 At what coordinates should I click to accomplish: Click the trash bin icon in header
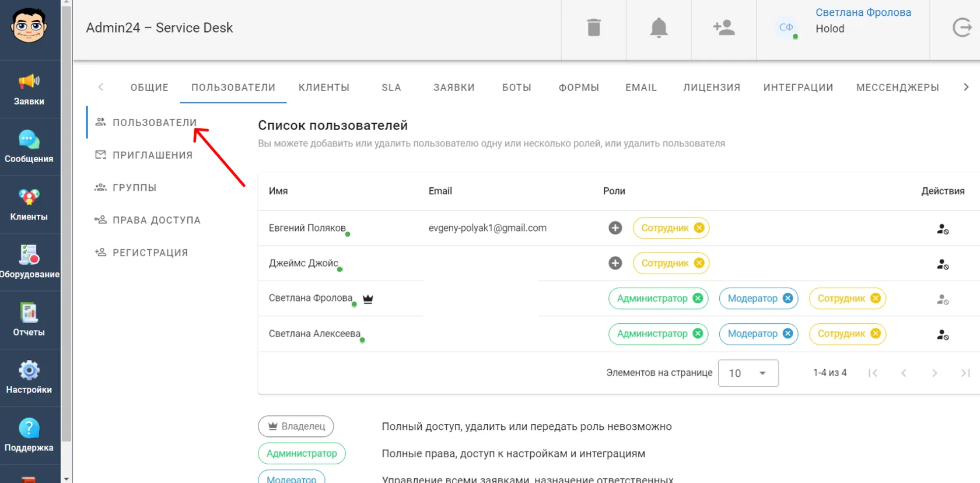594,27
